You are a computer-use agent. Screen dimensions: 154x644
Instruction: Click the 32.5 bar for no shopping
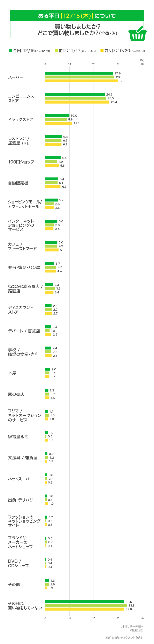click(84, 602)
